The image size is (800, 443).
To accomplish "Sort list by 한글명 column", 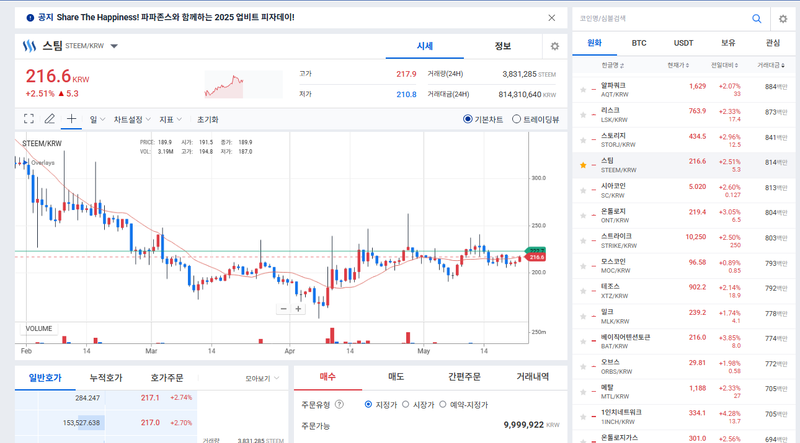I will (612, 65).
